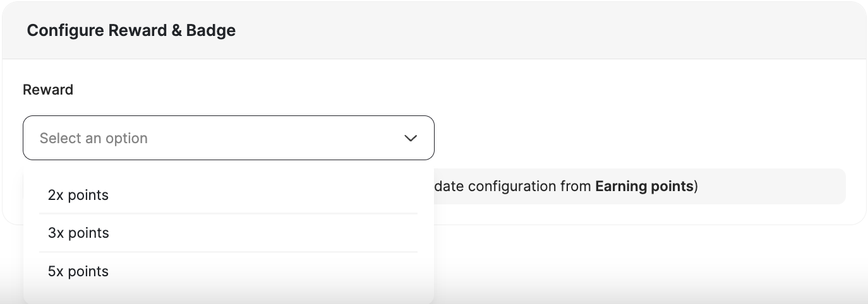Click the middle entry in the reward list

pos(78,233)
